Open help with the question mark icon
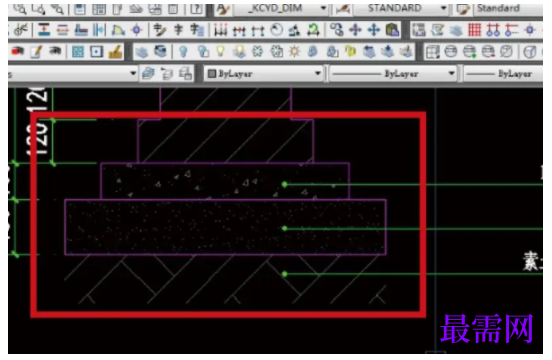The height and width of the screenshot is (360, 552). (x=196, y=10)
